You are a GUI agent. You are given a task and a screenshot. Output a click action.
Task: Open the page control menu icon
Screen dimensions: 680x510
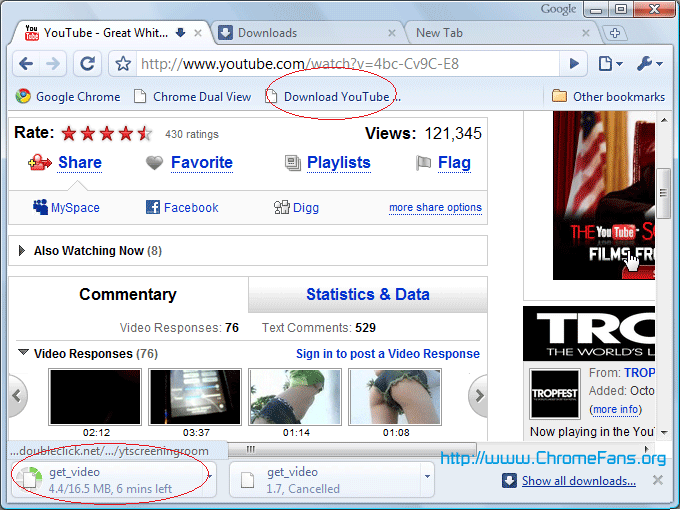[x=610, y=64]
